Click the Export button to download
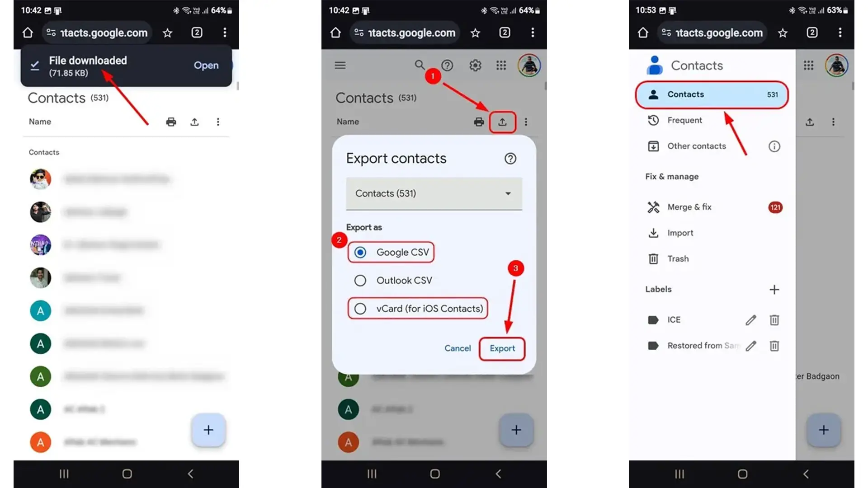The width and height of the screenshot is (868, 488). coord(502,348)
